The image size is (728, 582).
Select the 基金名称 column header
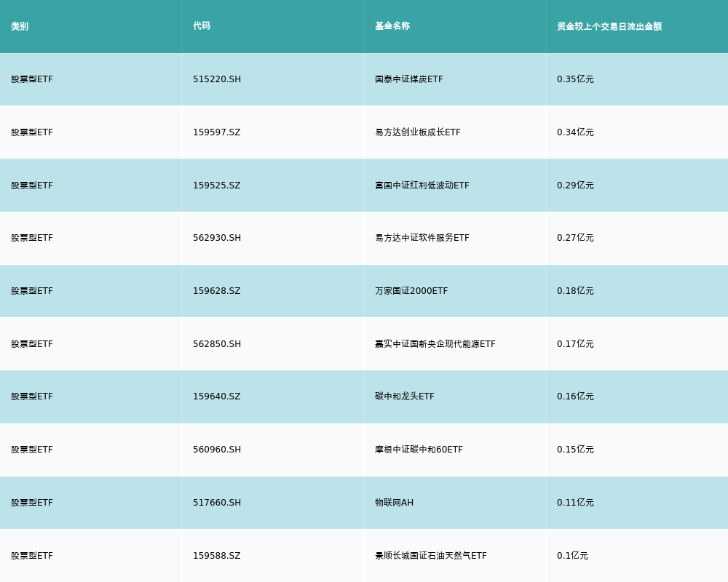point(392,26)
